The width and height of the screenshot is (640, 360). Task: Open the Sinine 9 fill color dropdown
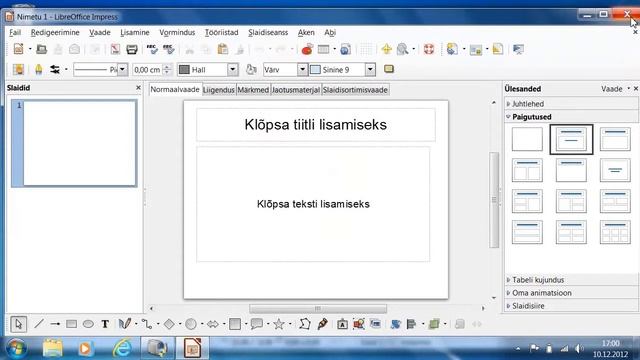370,69
